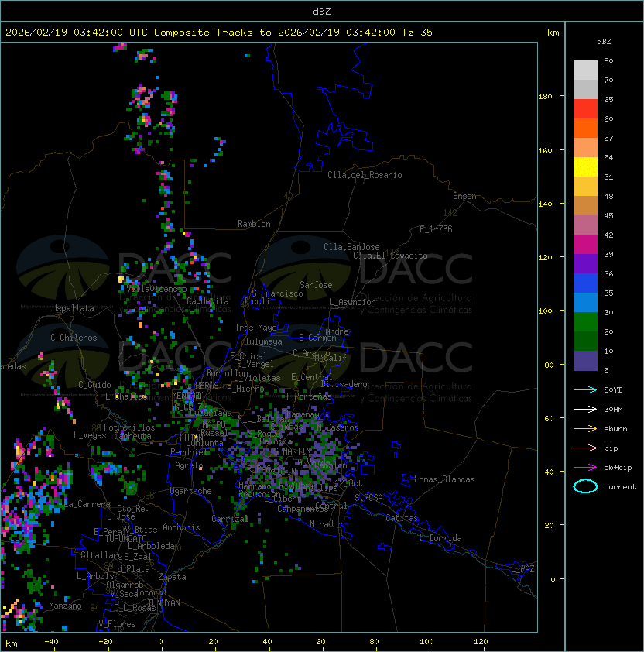Click the 'Zapata' place label
The height and width of the screenshot is (652, 644).
point(172,577)
